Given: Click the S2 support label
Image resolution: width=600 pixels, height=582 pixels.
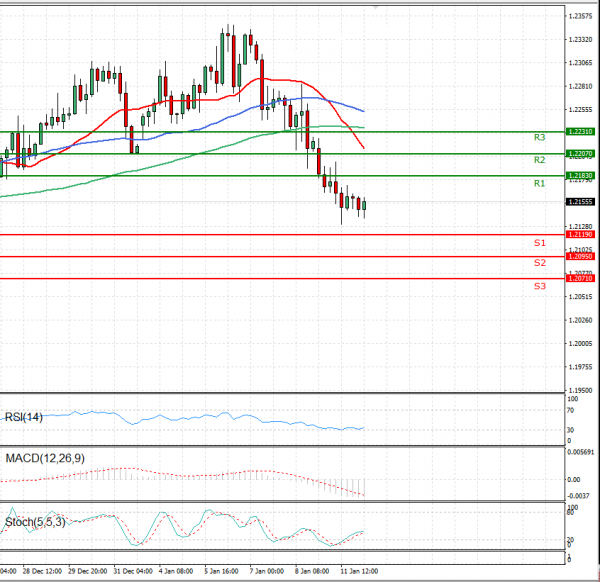Looking at the screenshot, I should (540, 263).
